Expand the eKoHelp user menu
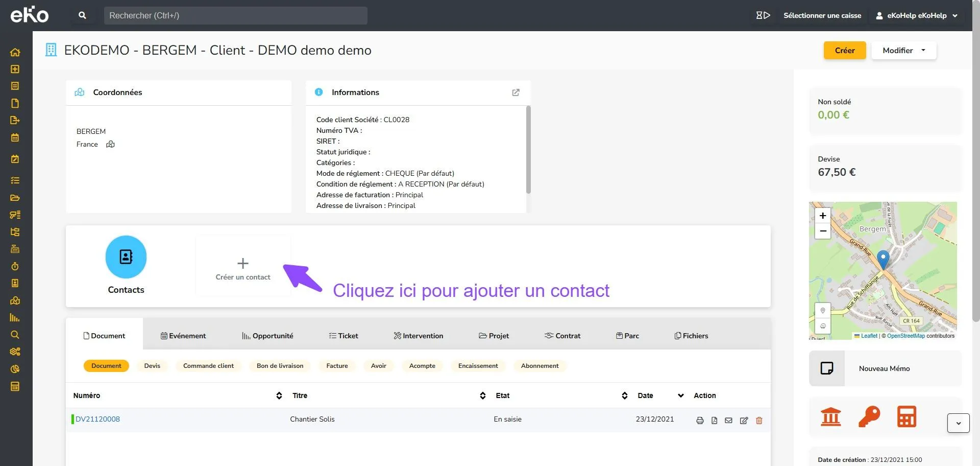Viewport: 980px width, 466px height. click(x=917, y=15)
